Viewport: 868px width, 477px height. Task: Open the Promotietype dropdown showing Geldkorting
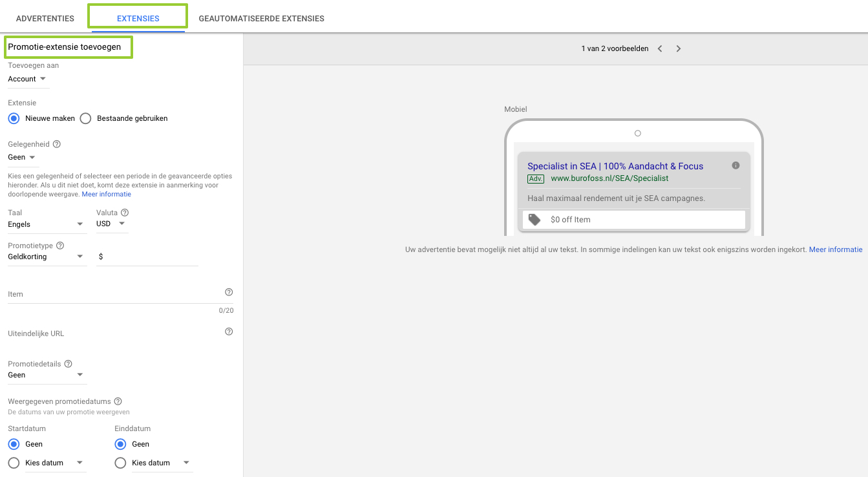tap(47, 257)
